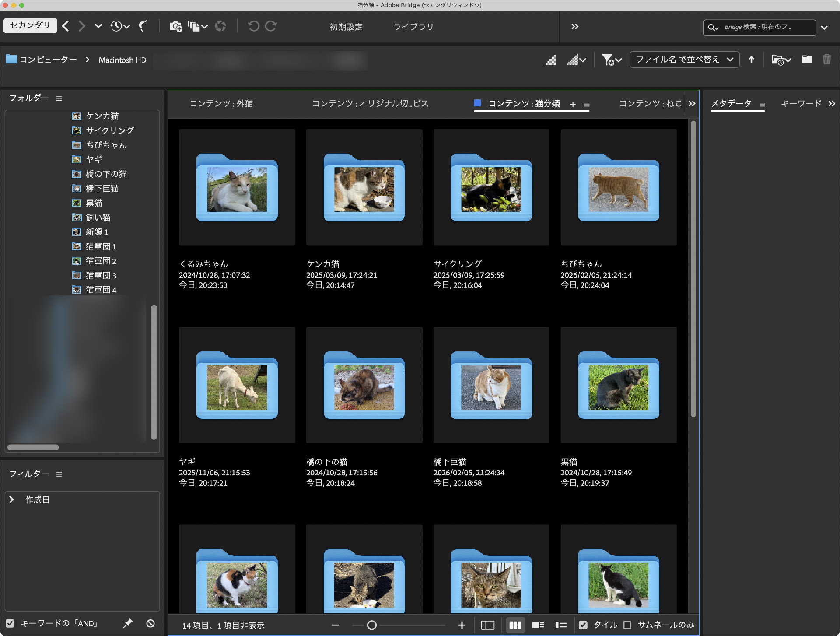
Task: Select Macintosh HD in the breadcrumb path
Action: point(122,60)
